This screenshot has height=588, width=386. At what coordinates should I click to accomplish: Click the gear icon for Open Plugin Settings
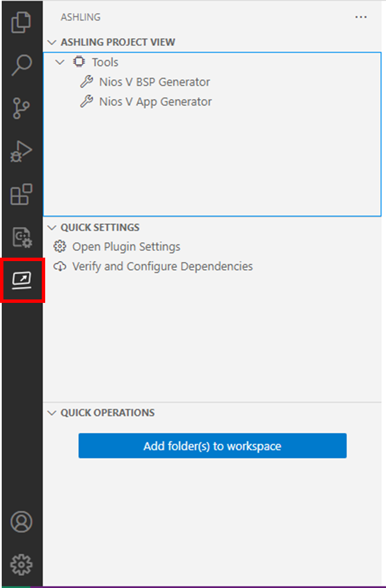coord(61,246)
